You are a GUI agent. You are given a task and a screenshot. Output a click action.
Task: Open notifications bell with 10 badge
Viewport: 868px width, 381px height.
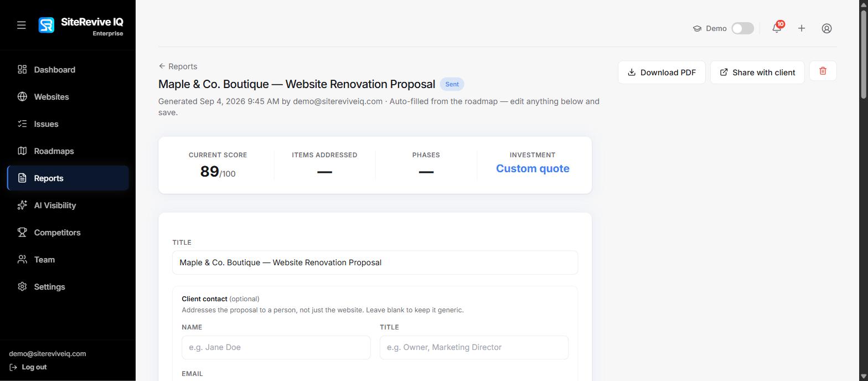tap(777, 28)
